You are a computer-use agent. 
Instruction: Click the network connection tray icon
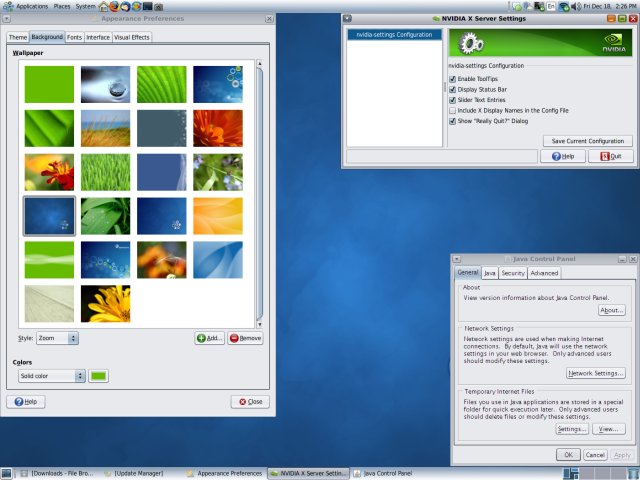click(564, 6)
